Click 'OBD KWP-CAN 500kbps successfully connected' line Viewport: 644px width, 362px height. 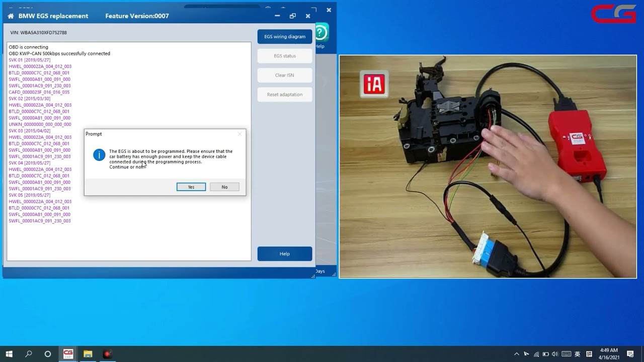[x=59, y=53]
